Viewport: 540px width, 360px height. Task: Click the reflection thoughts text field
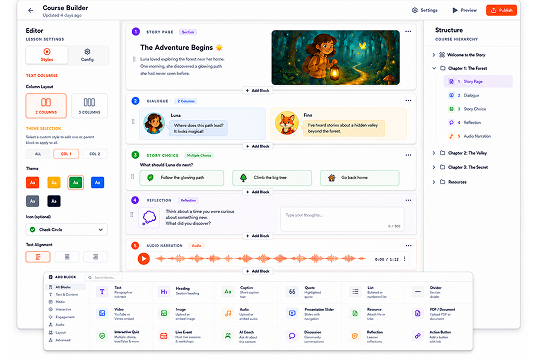coord(342,219)
